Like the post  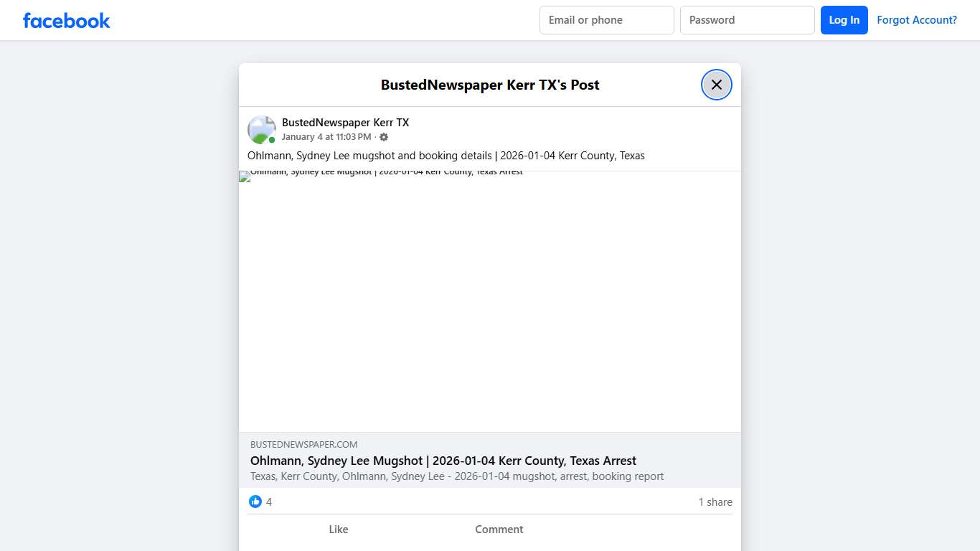338,529
